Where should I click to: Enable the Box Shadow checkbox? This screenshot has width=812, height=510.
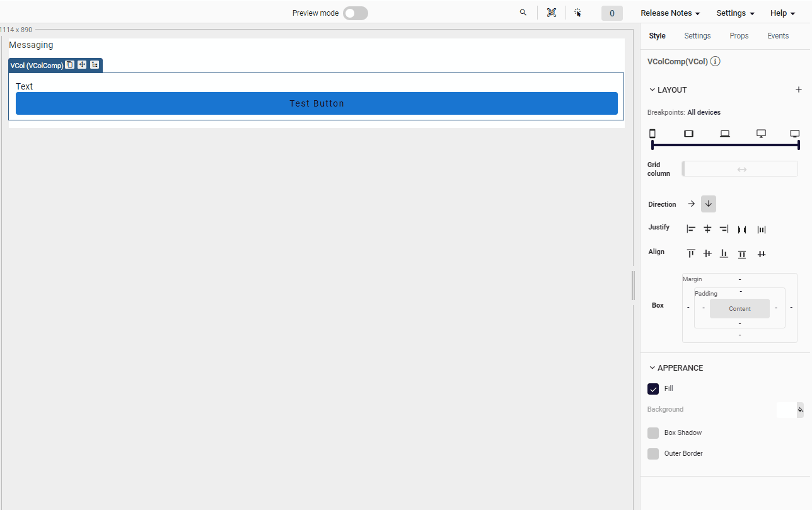pyautogui.click(x=653, y=433)
